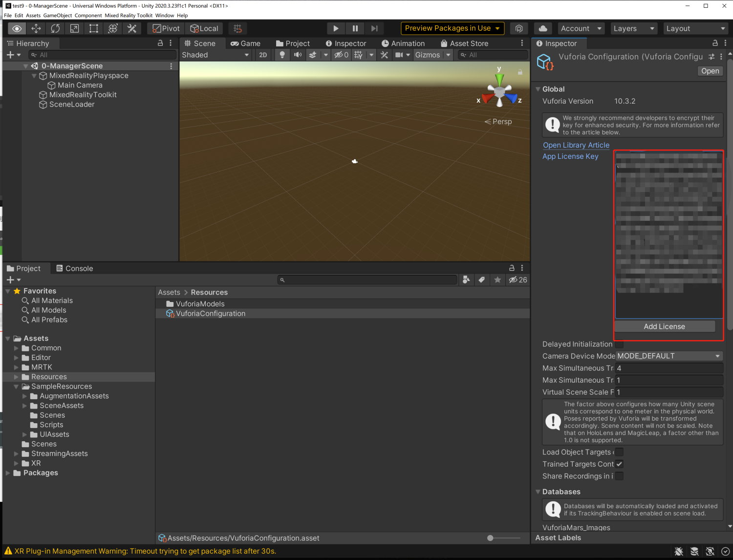Image resolution: width=733 pixels, height=560 pixels.
Task: Collapse the Global section in Inspector
Action: tap(538, 89)
